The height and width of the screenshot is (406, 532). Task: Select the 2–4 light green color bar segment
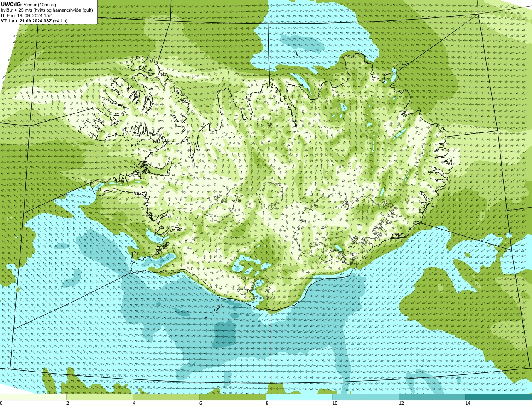click(100, 397)
